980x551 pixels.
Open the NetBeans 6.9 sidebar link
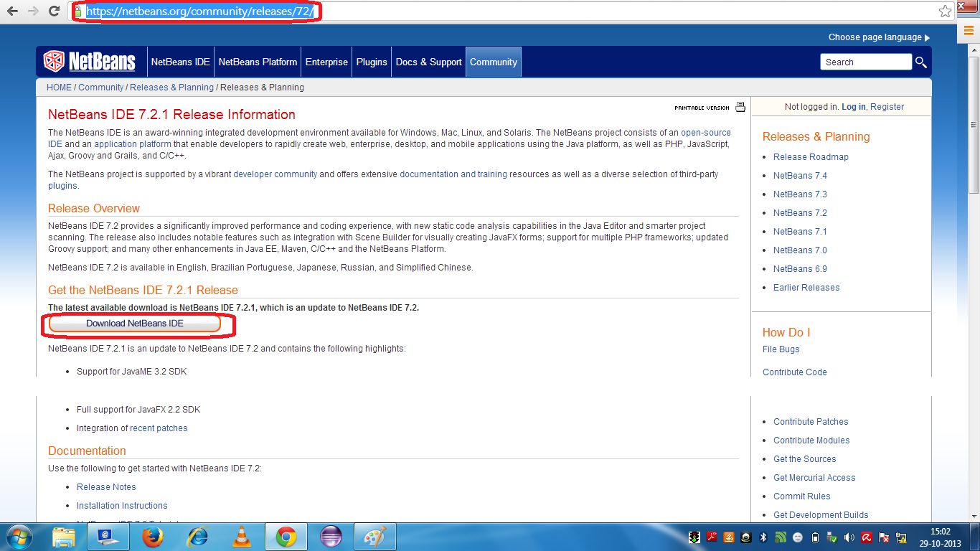(800, 269)
